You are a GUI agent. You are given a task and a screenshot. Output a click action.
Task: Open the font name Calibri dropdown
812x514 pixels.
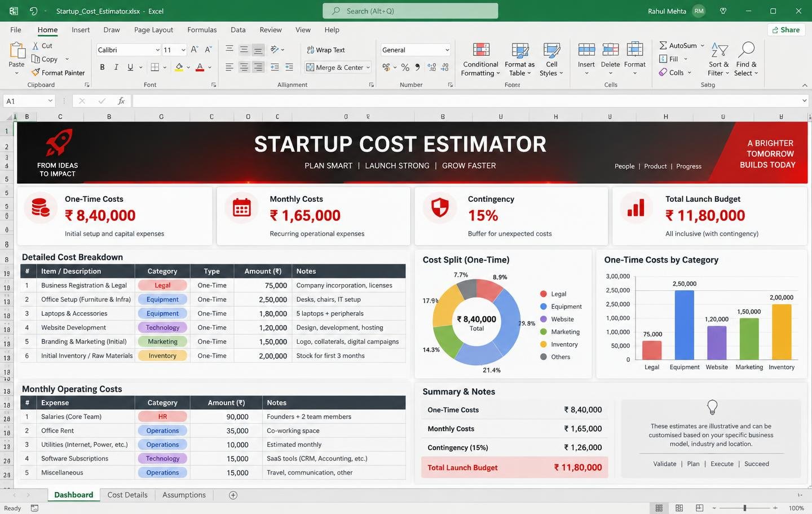[157, 50]
